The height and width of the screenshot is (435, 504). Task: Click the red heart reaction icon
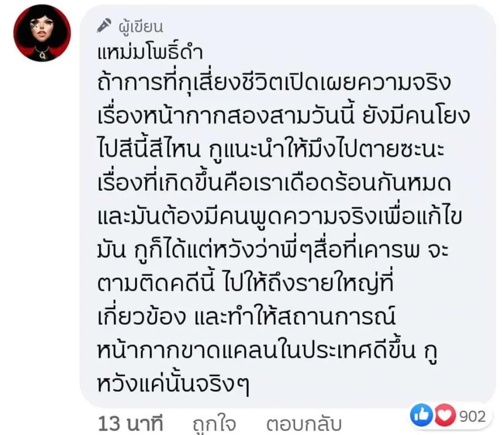445,415
